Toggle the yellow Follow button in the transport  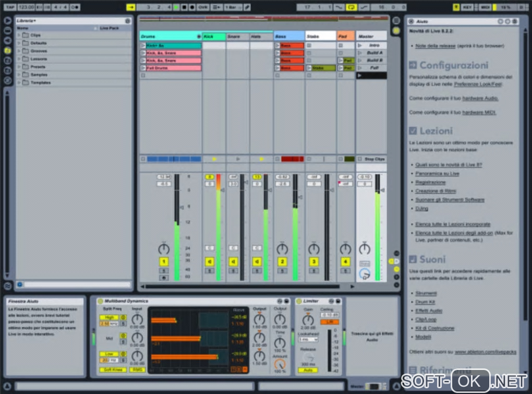click(130, 7)
